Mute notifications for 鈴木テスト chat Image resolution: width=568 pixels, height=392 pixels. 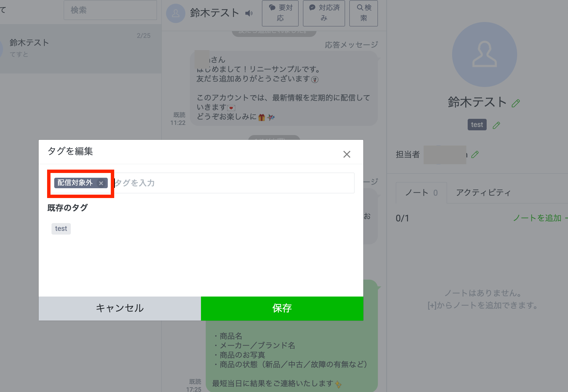[249, 13]
